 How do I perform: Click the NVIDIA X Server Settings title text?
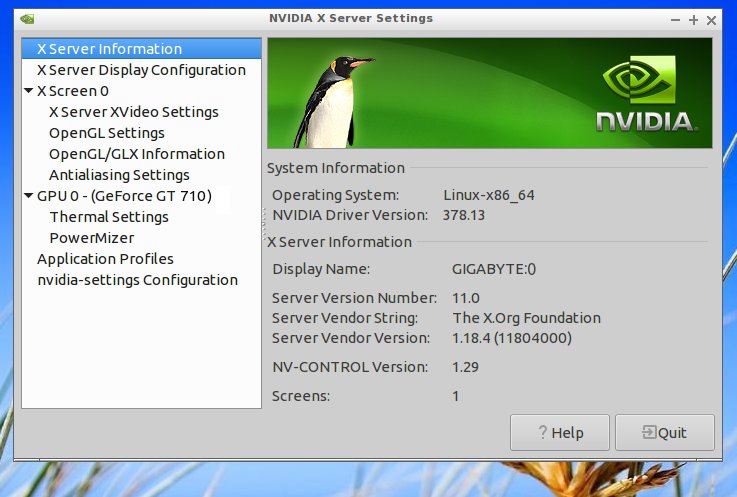351,18
